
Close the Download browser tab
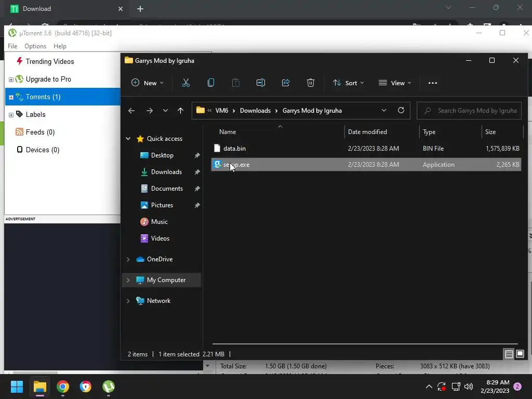[121, 9]
